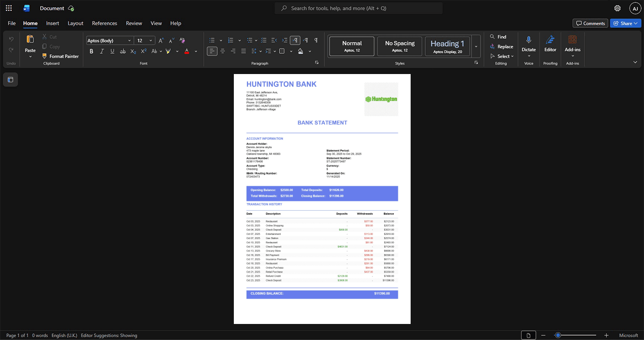644x340 pixels.
Task: Zoom in with the plus icon
Action: pos(606,335)
